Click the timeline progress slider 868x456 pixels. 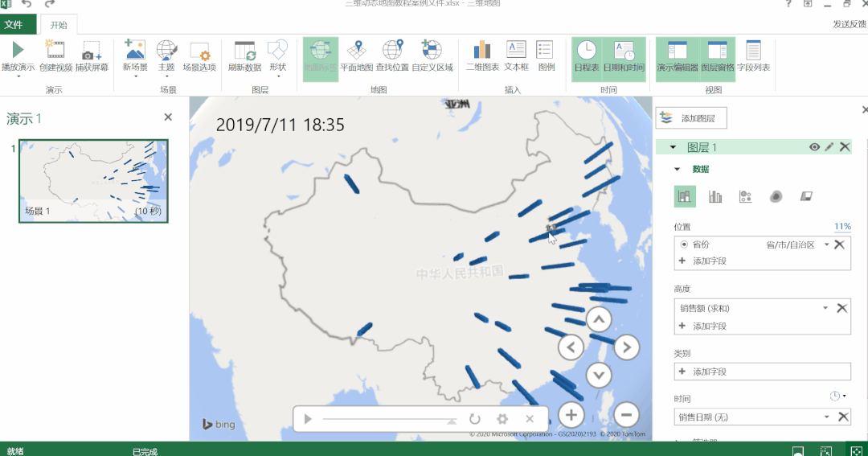click(x=390, y=420)
